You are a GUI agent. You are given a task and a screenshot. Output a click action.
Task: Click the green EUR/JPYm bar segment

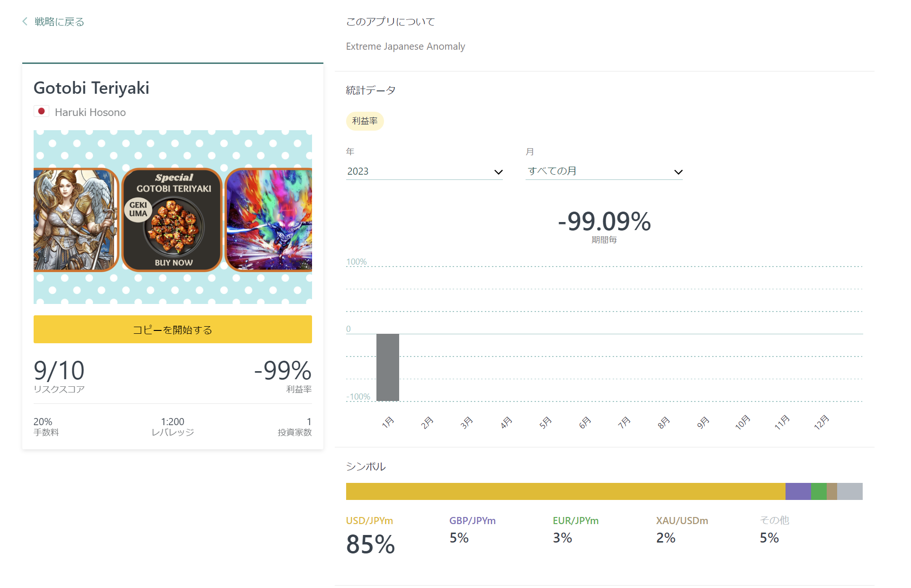click(x=819, y=491)
